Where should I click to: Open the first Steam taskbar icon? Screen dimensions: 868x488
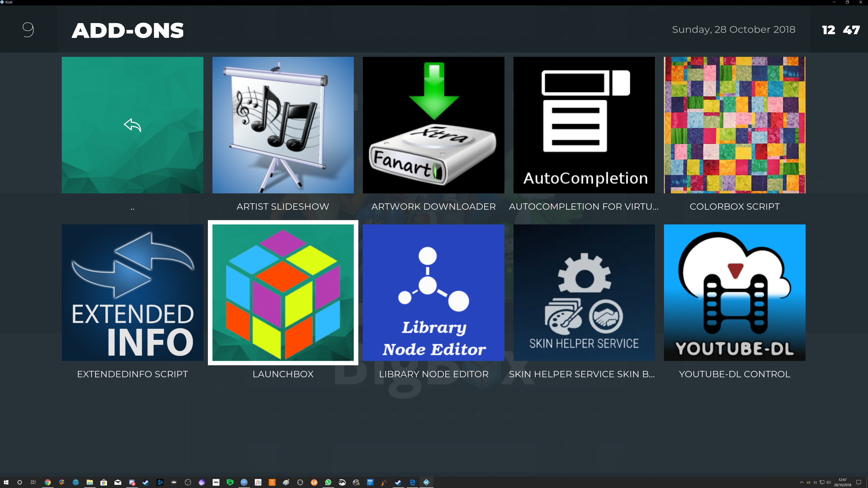pyautogui.click(x=146, y=482)
